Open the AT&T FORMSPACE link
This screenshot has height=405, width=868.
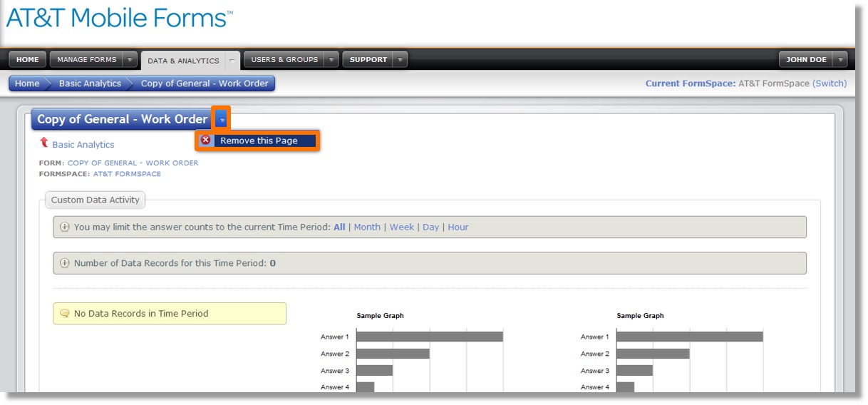coord(127,173)
